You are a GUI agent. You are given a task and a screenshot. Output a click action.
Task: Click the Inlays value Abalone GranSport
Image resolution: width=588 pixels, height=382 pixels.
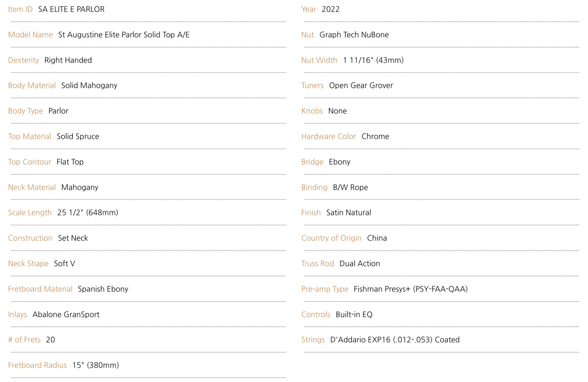tap(66, 314)
